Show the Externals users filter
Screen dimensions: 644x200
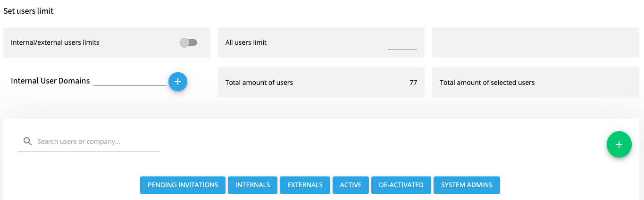(305, 185)
